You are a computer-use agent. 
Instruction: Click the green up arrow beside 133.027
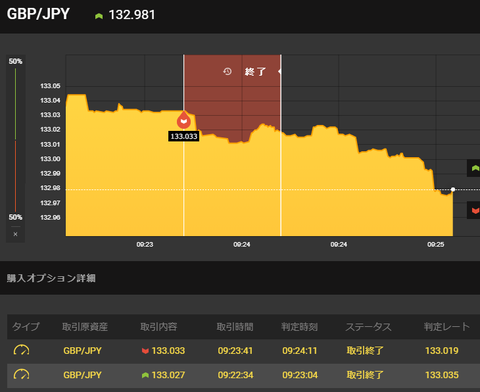click(x=145, y=375)
